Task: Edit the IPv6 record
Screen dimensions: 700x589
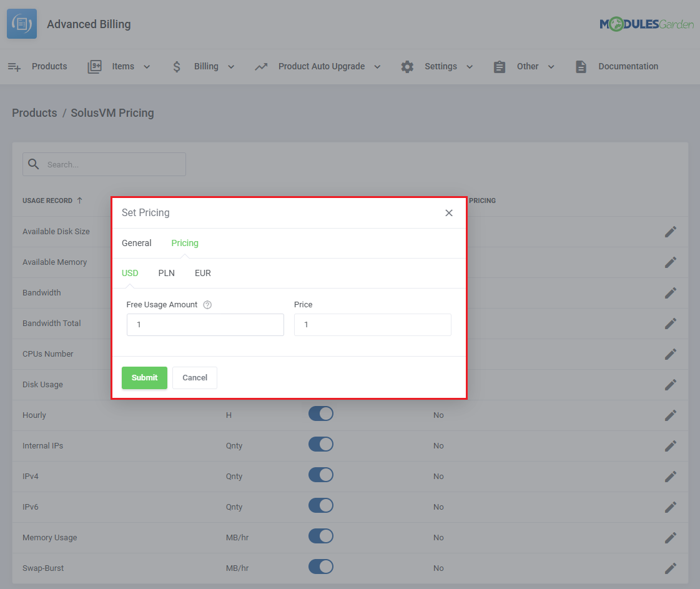Action: 671,507
